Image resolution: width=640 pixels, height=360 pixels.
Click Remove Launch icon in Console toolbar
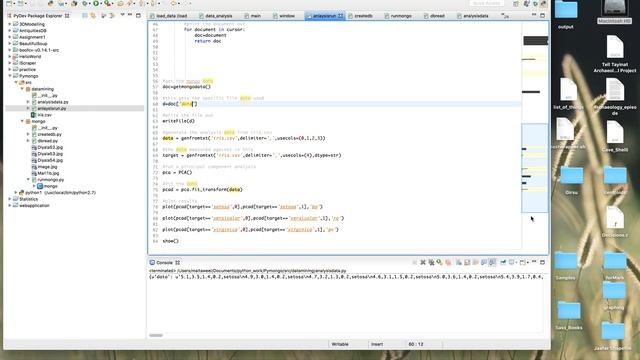(x=423, y=262)
